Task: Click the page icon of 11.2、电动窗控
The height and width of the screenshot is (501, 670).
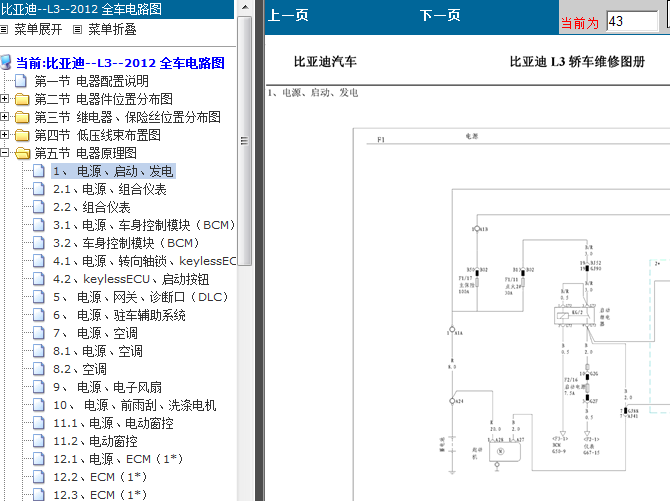Action: pos(39,441)
